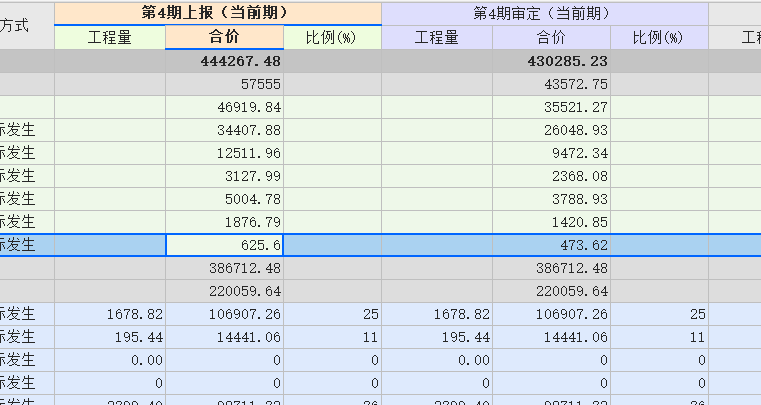Screen dimensions: 761x405
Task: Click the 审定 工程量 cell 195.44
Action: [437, 337]
